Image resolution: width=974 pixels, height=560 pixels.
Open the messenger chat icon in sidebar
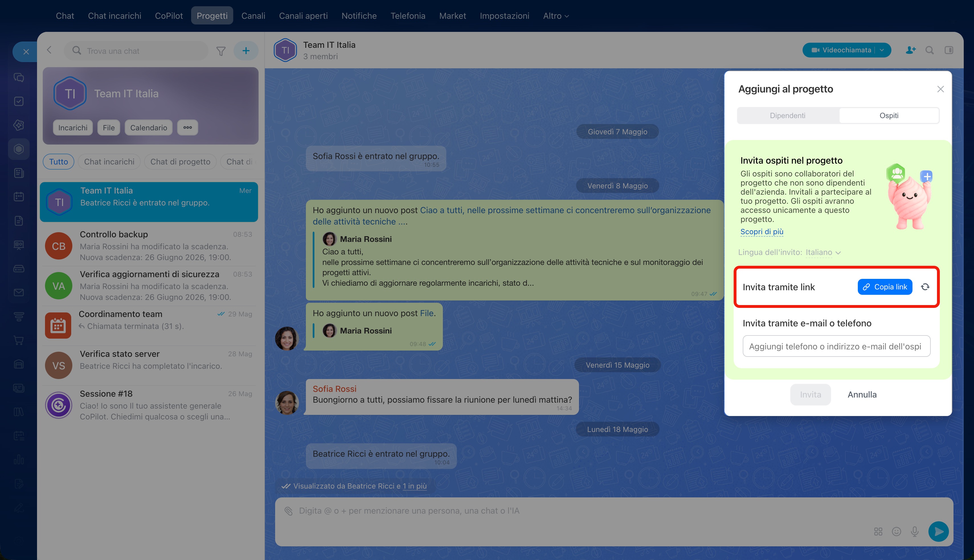point(19,77)
